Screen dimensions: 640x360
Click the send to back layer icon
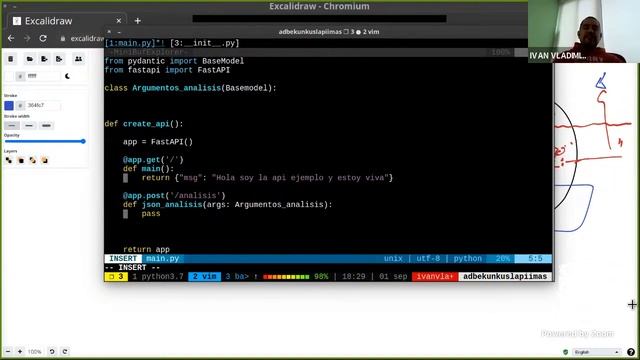pyautogui.click(x=9, y=160)
